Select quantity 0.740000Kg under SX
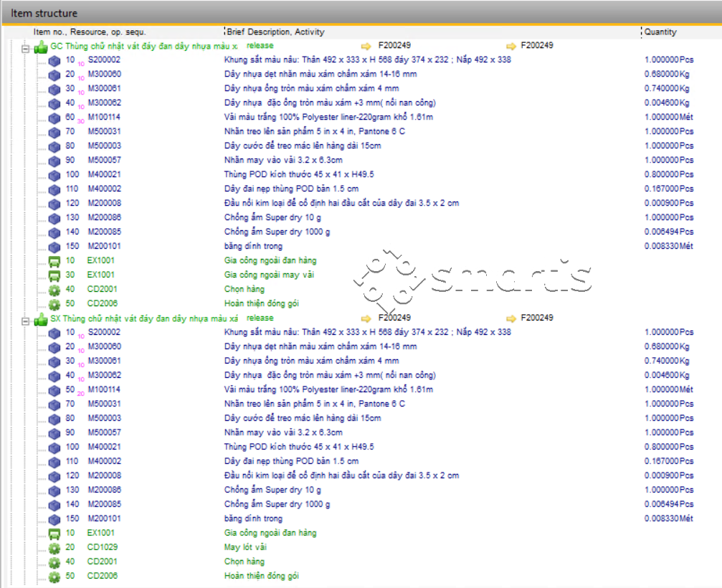 667,361
